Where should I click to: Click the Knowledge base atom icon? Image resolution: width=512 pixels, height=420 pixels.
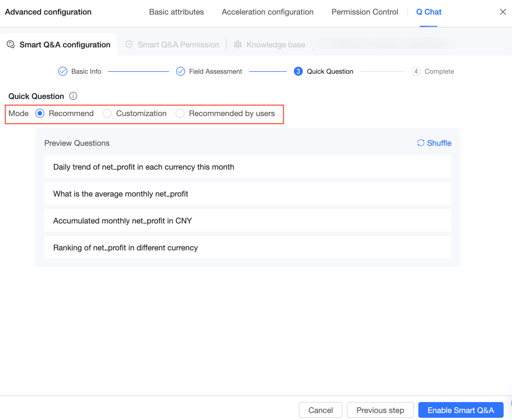(238, 45)
